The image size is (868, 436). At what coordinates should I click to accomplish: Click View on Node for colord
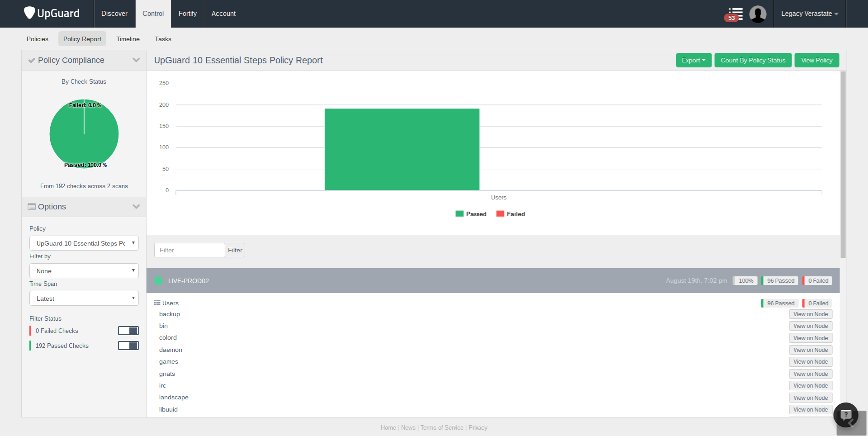[x=811, y=338]
